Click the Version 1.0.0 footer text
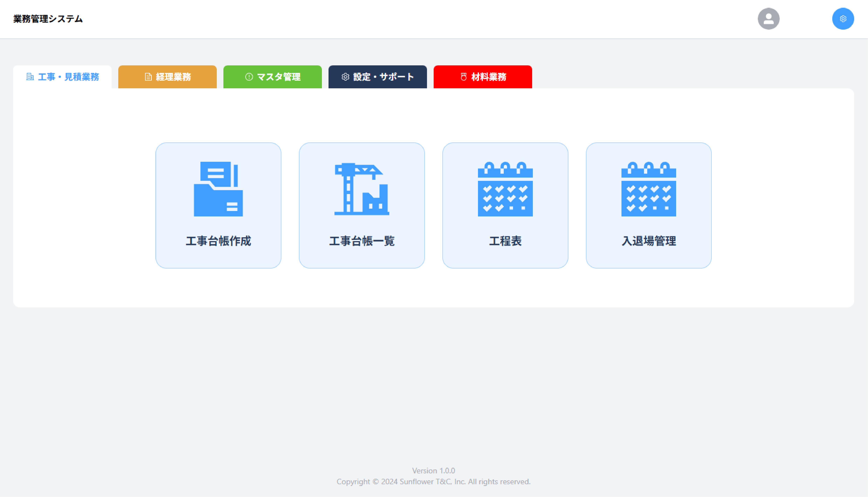The image size is (868, 497). tap(434, 471)
